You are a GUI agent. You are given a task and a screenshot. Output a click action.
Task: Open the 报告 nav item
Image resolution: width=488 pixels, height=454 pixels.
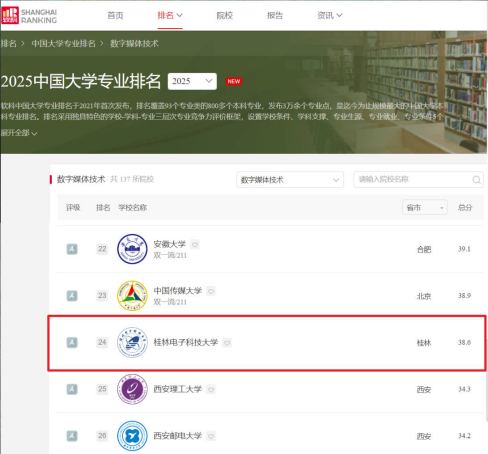pos(275,15)
